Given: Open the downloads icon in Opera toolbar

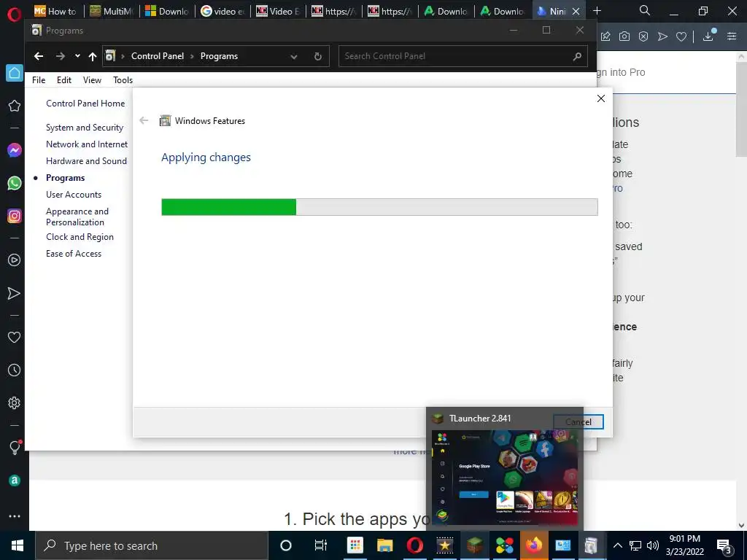Looking at the screenshot, I should click(x=708, y=36).
